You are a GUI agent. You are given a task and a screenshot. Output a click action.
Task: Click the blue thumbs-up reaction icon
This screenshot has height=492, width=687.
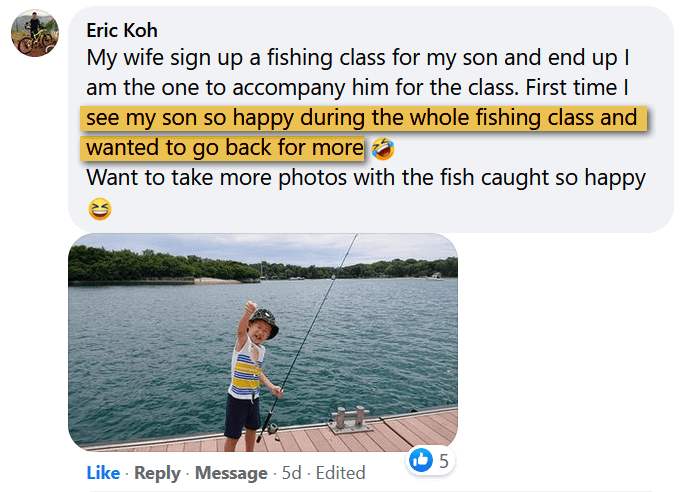coord(422,461)
